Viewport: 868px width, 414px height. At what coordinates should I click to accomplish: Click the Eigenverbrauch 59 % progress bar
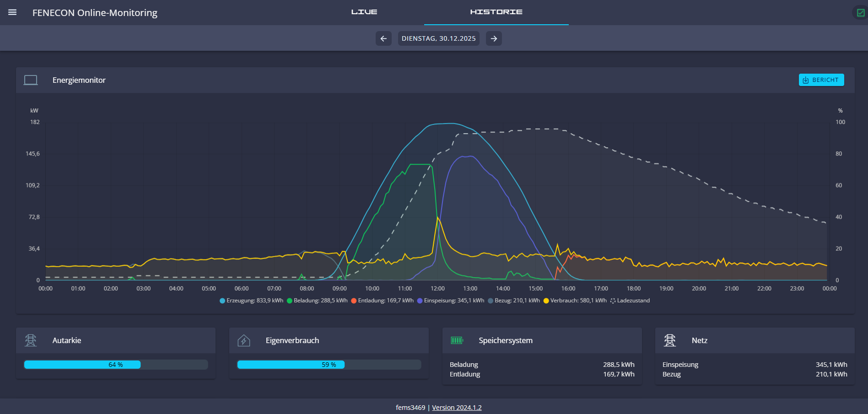click(x=329, y=365)
